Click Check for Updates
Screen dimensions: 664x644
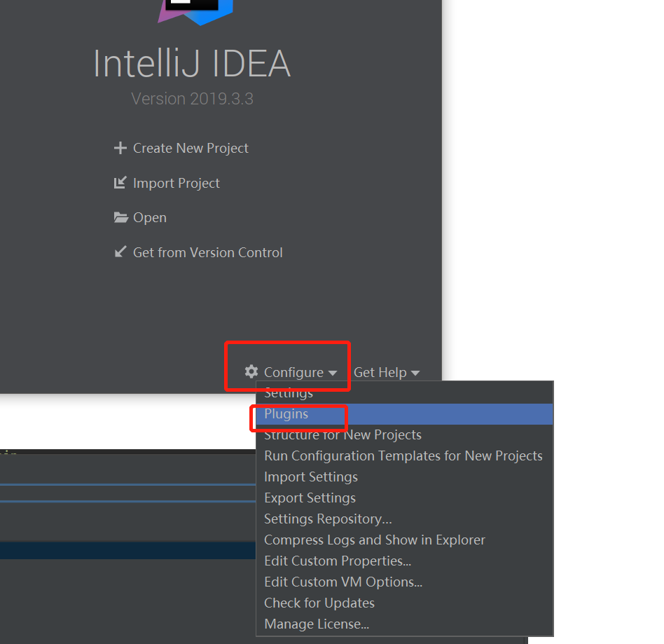(x=404, y=603)
